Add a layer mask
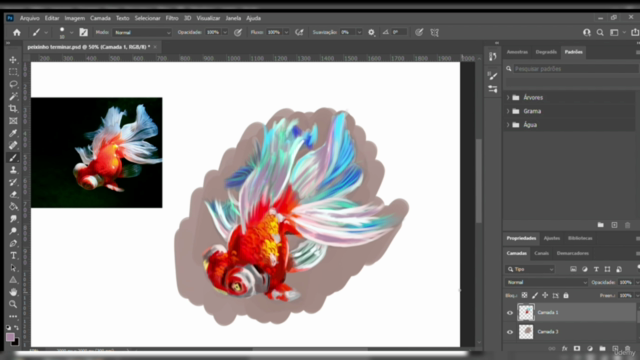The image size is (640, 360). point(577,349)
